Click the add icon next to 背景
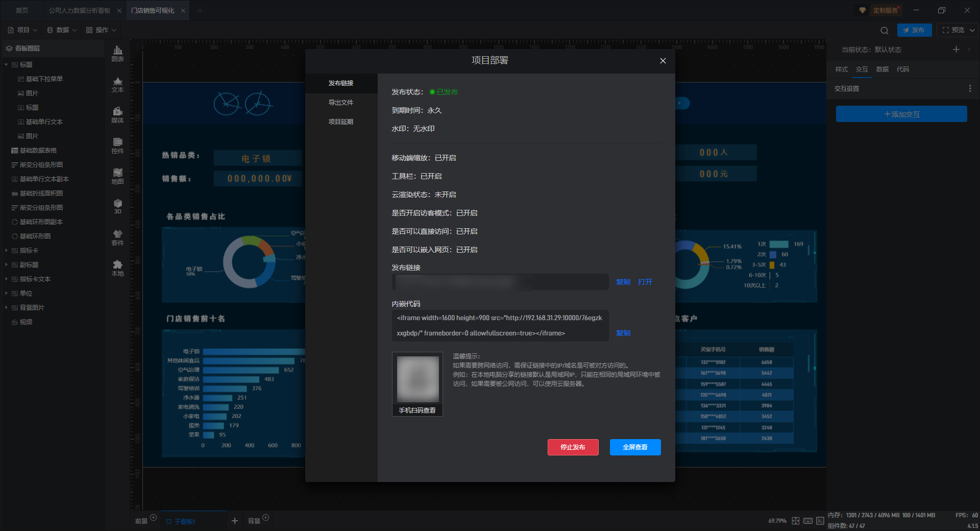The width and height of the screenshot is (980, 531). coord(265,518)
